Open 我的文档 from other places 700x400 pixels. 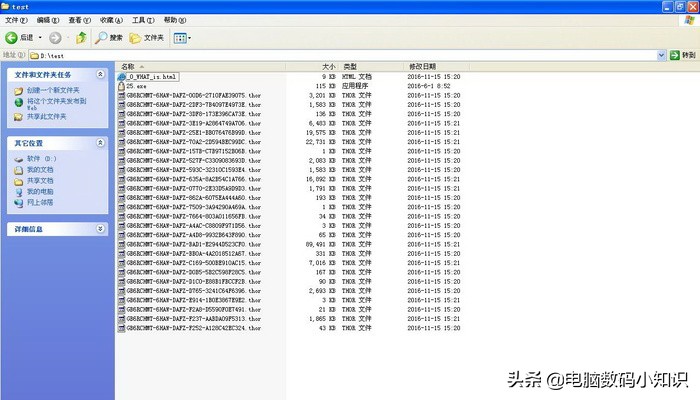pyautogui.click(x=40, y=170)
